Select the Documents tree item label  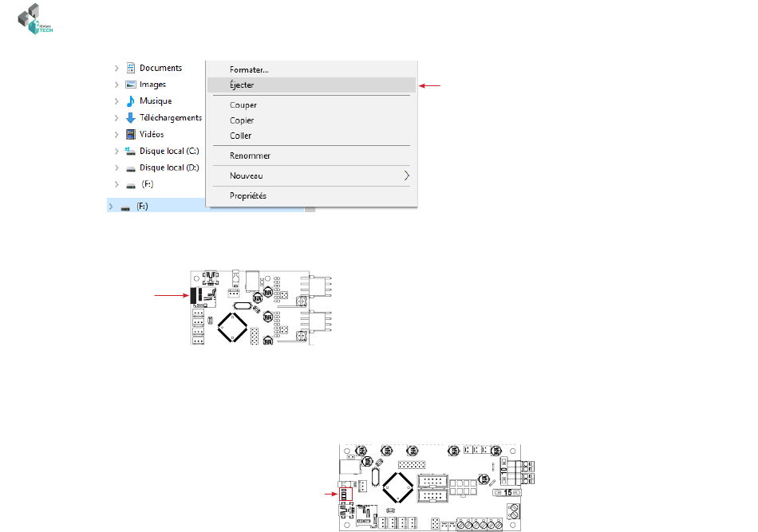coord(161,68)
